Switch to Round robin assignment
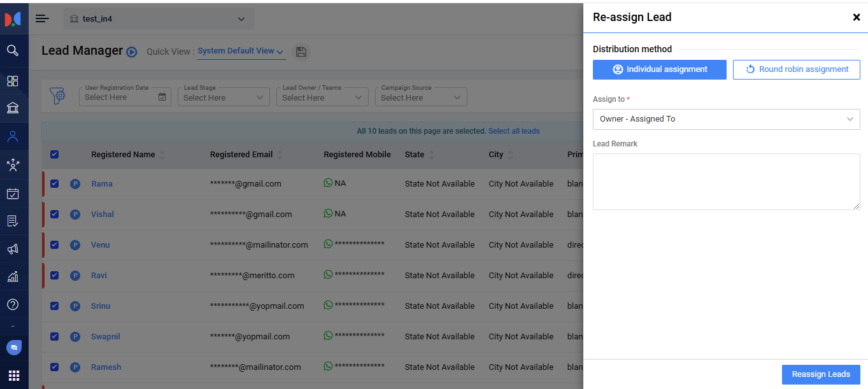Viewport: 868px width, 389px height. coord(796,69)
